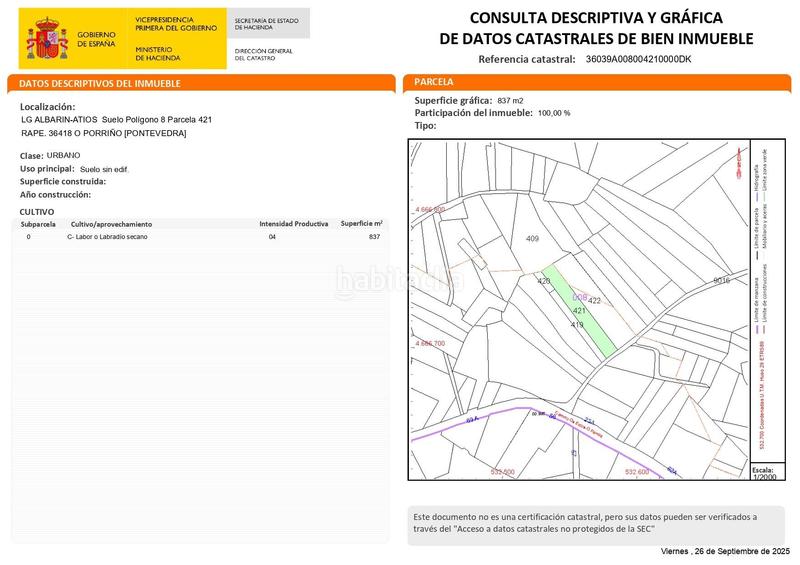Screen dimensions: 800x565
Task: Click the 'GOBIERNO DE ESPAÑA' text
Action: [x=96, y=39]
